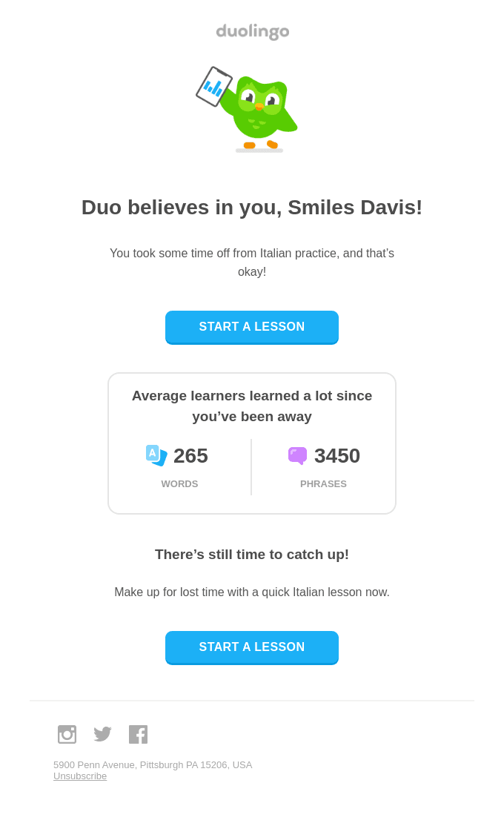
Task: Click the Duolingo logo at the top
Action: (x=252, y=32)
